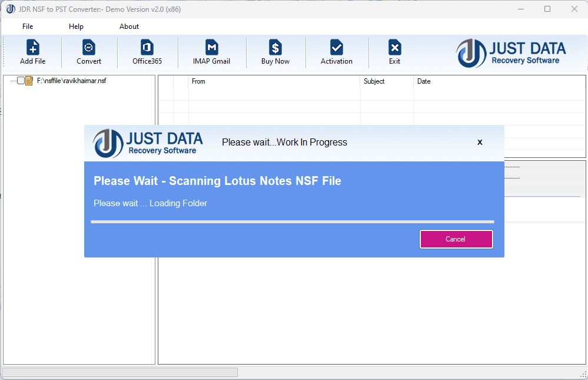Viewport: 588px width, 380px height.
Task: Cancel the NSF scanning process
Action: pyautogui.click(x=456, y=239)
